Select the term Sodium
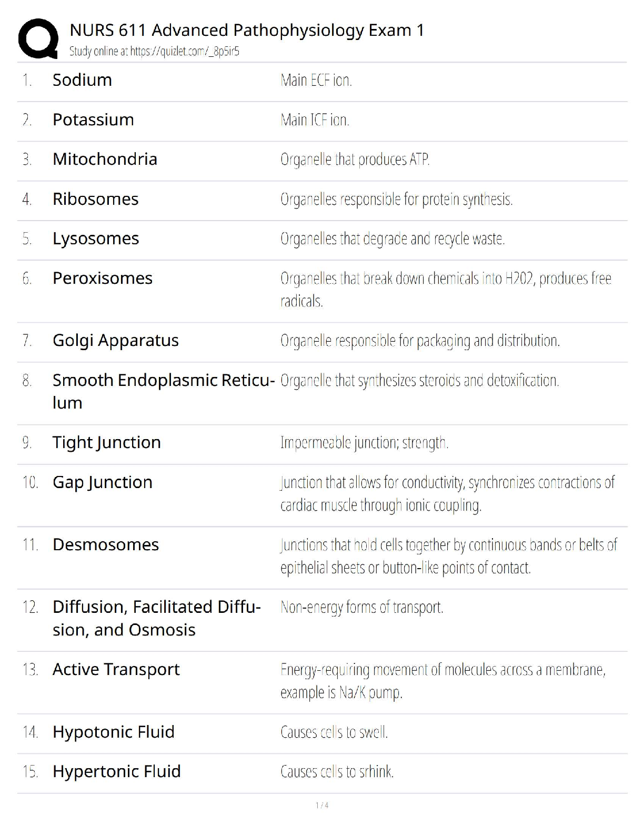 [x=82, y=80]
